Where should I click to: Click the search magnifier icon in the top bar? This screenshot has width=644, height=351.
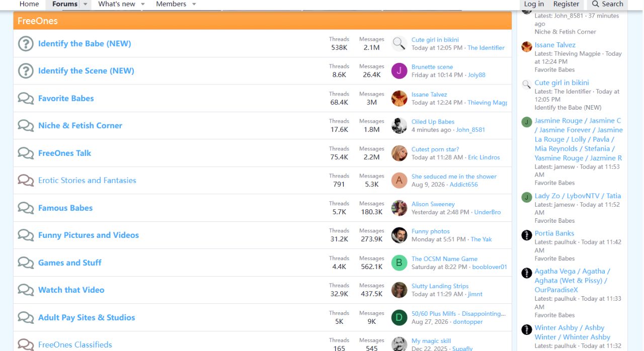pyautogui.click(x=596, y=4)
